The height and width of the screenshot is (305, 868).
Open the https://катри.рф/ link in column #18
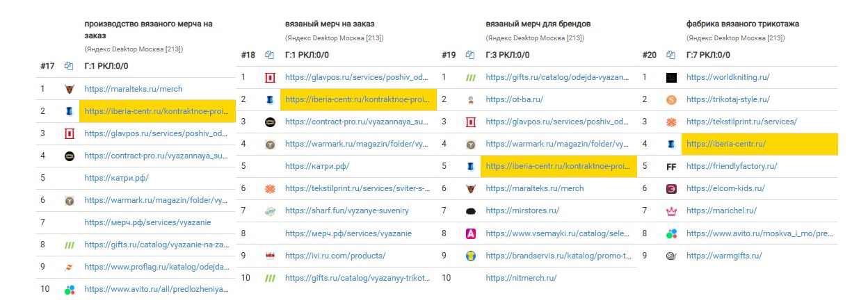pyautogui.click(x=317, y=167)
